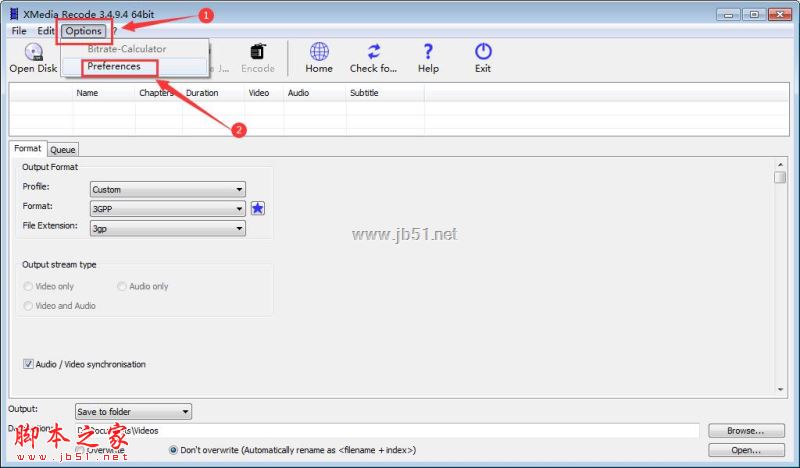This screenshot has width=800, height=468.
Task: Click the Browse... button
Action: (746, 431)
